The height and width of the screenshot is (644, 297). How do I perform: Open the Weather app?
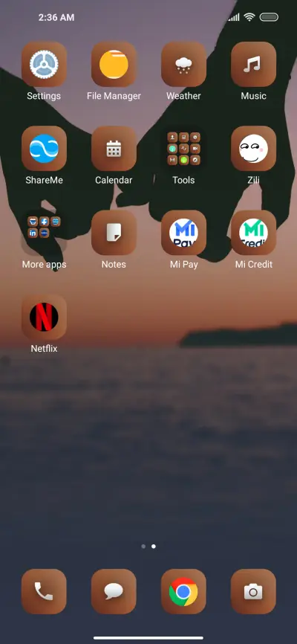(x=183, y=65)
